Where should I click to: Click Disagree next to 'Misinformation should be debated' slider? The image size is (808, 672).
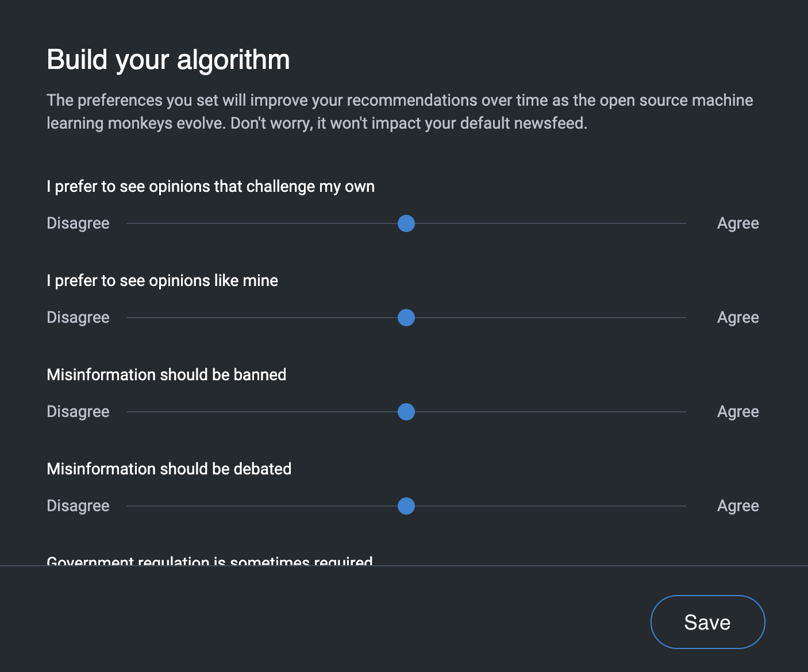pyautogui.click(x=78, y=506)
